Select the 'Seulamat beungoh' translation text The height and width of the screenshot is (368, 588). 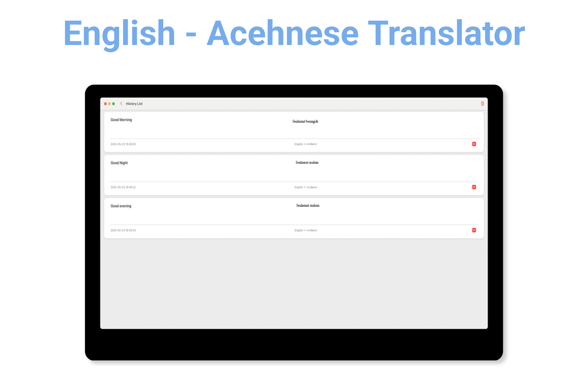(305, 121)
